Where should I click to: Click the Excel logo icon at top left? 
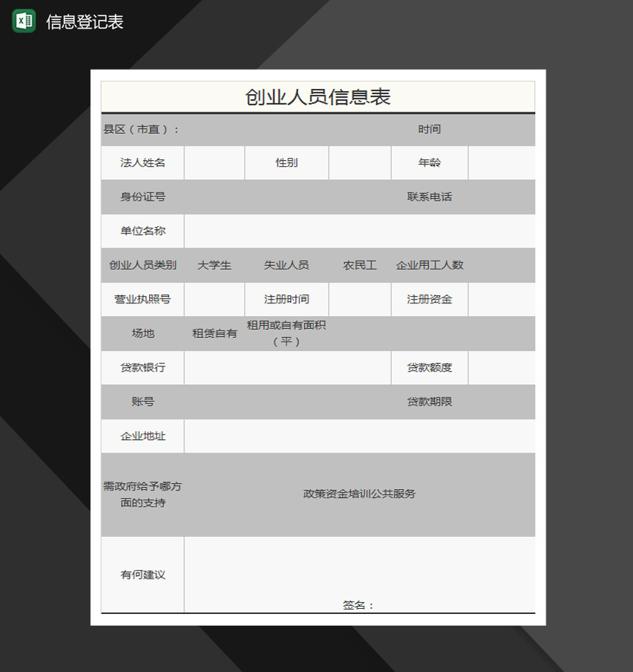pos(24,21)
